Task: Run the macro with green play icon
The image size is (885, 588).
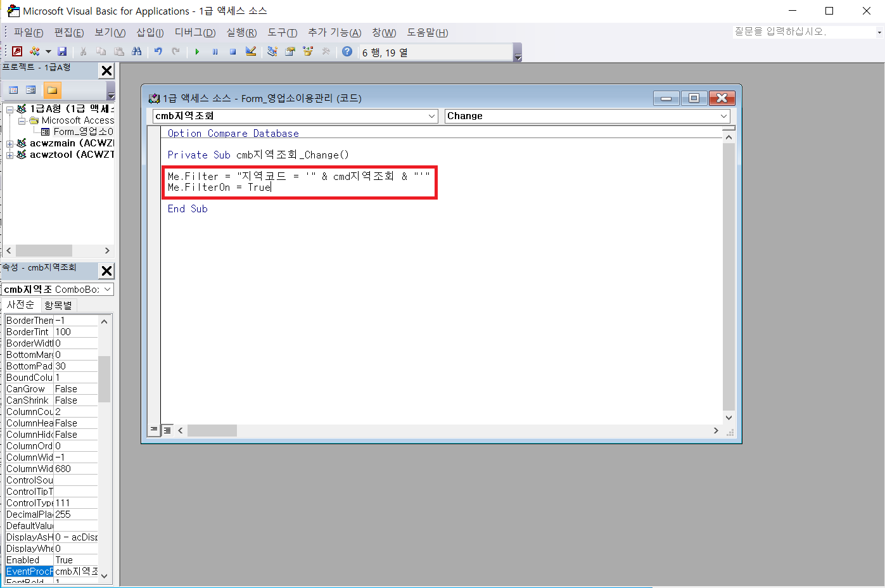Action: [x=198, y=51]
